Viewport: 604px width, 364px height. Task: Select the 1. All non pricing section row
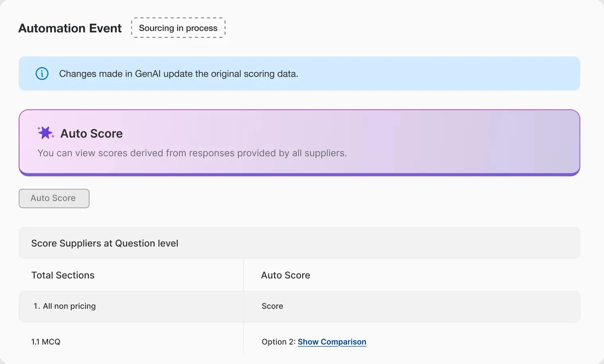pyautogui.click(x=299, y=306)
